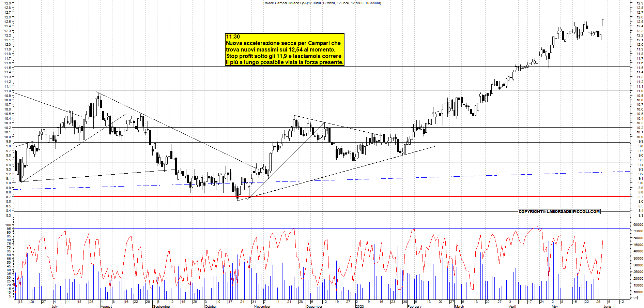Click the 55000 volume axis label
The width and height of the screenshot is (644, 308).
[x=638, y=231]
